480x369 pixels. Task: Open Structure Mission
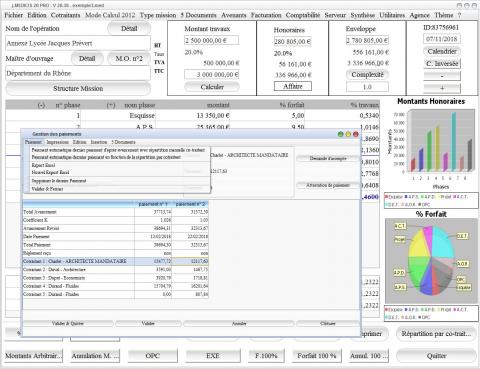pos(78,89)
